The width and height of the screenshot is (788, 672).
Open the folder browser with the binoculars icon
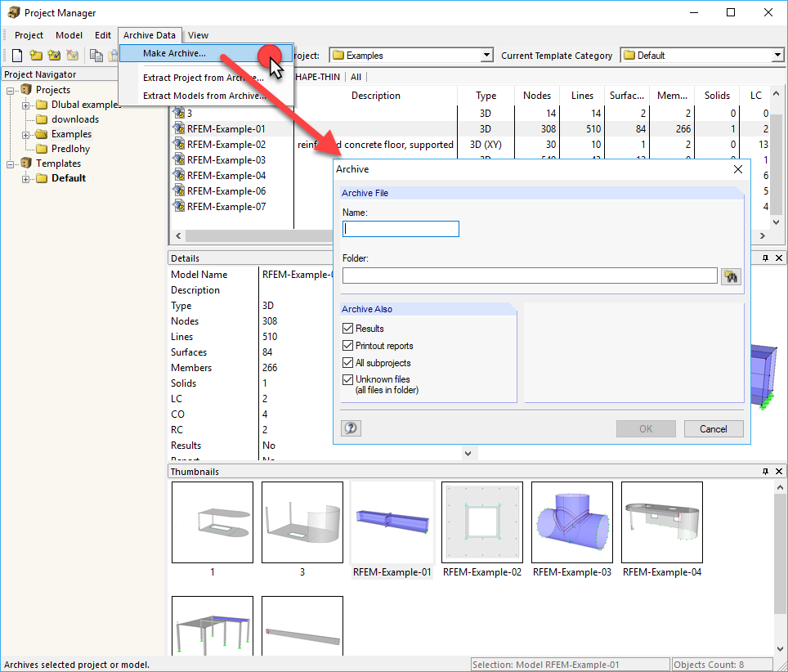tap(731, 276)
